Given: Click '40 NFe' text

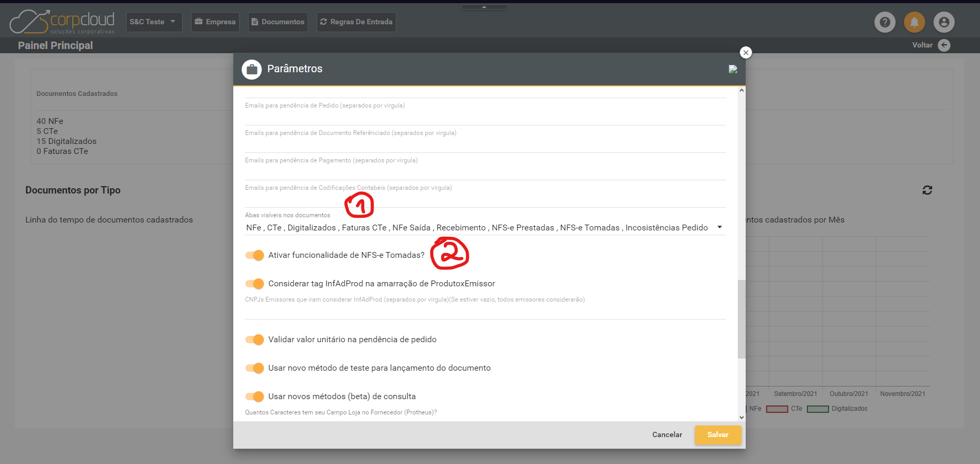Looking at the screenshot, I should 50,121.
